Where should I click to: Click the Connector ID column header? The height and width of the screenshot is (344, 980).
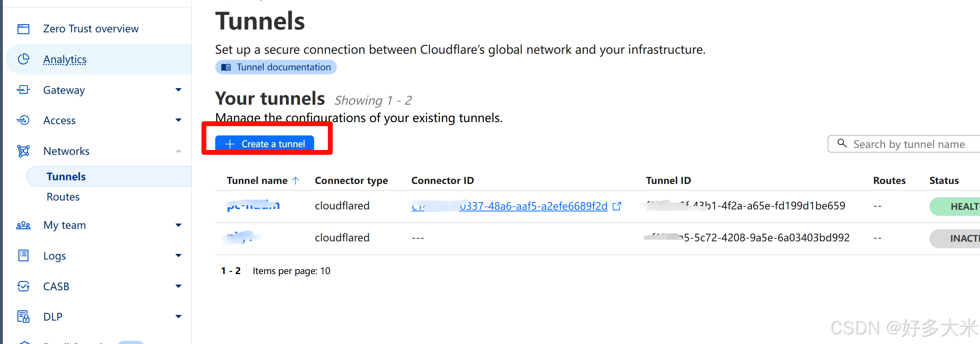pyautogui.click(x=443, y=180)
